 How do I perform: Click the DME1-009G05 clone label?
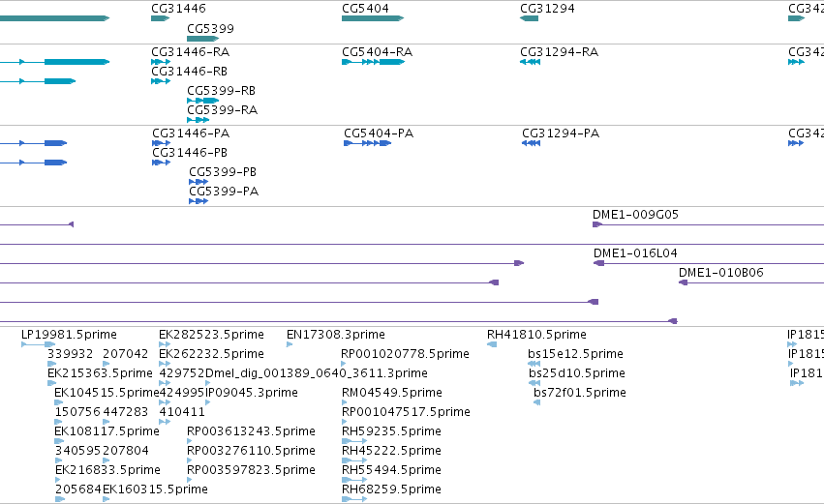635,214
